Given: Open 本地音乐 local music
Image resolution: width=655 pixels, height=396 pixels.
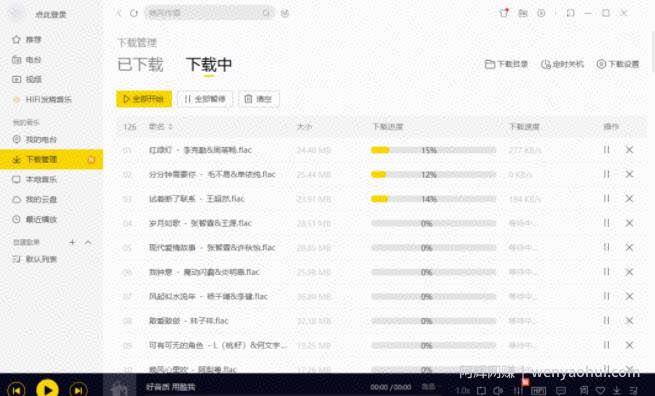Looking at the screenshot, I should point(35,180).
